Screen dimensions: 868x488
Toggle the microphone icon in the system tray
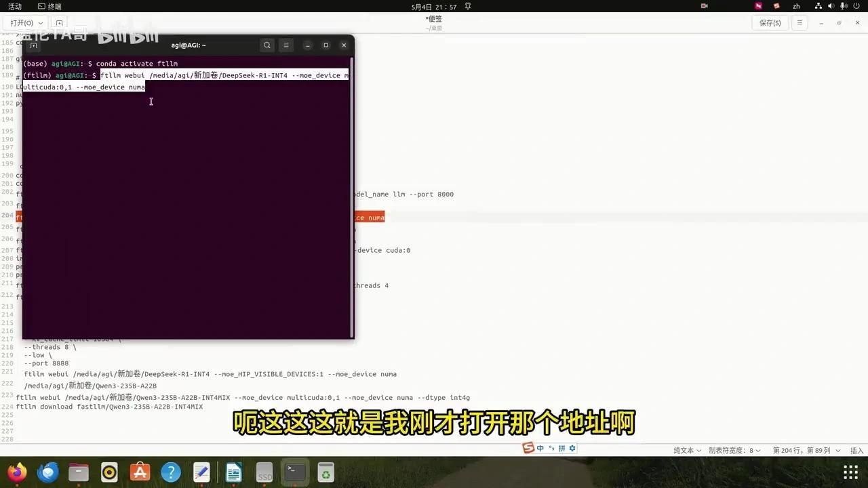(x=842, y=6)
